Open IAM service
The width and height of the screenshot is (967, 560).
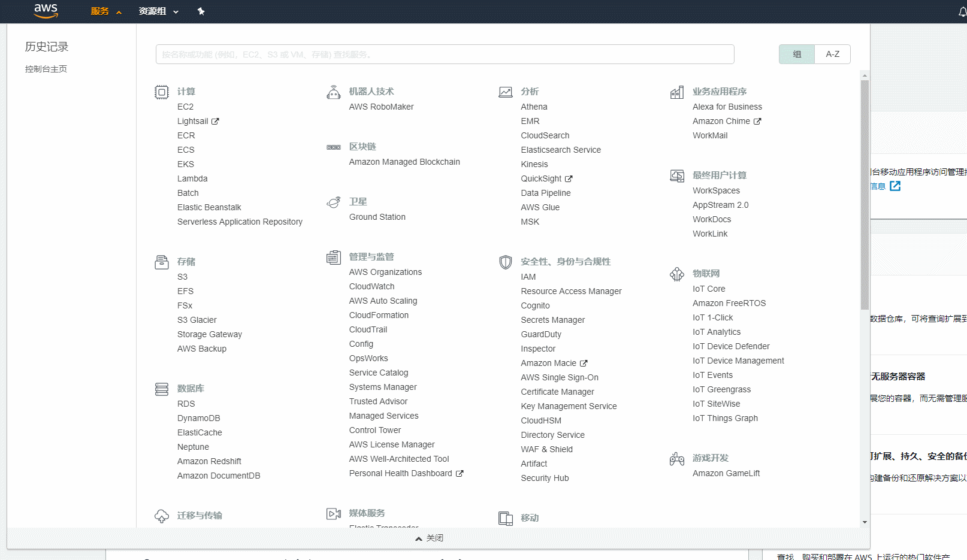pos(528,277)
